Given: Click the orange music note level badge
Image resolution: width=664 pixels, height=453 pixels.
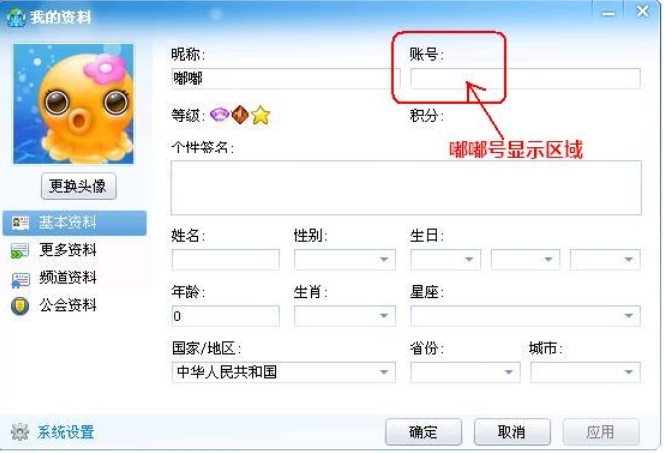Looking at the screenshot, I should (240, 114).
